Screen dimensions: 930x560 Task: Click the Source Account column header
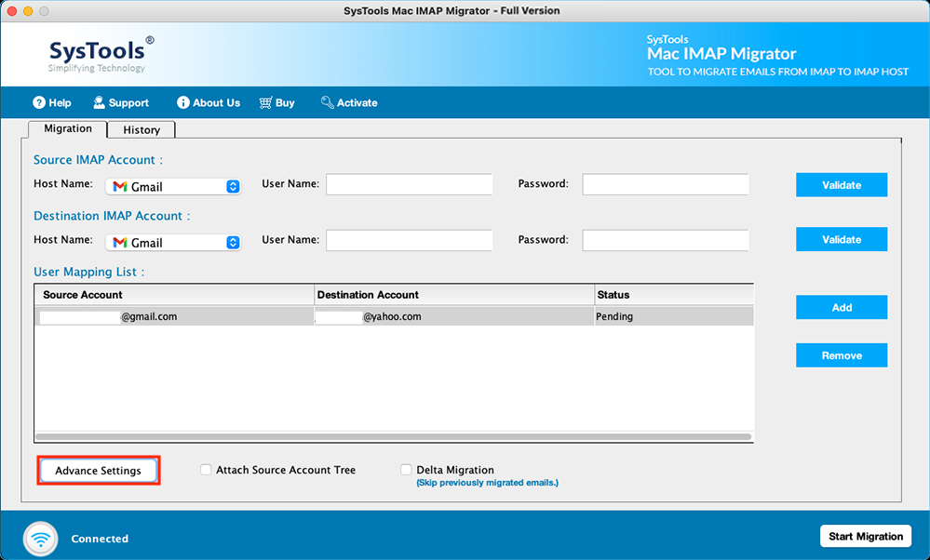tap(174, 295)
